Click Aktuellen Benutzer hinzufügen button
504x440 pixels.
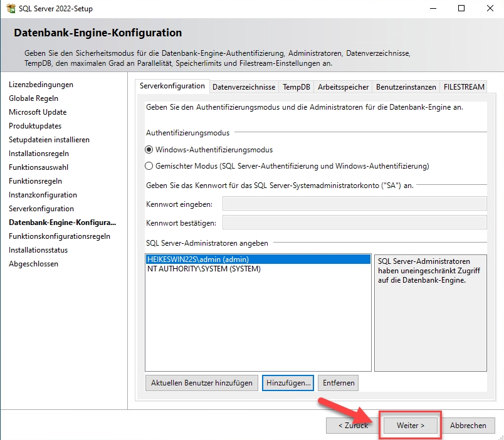point(201,383)
